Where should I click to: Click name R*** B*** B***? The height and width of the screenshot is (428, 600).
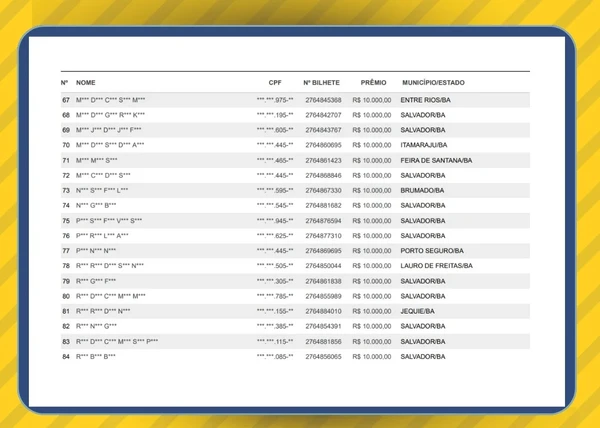click(96, 357)
